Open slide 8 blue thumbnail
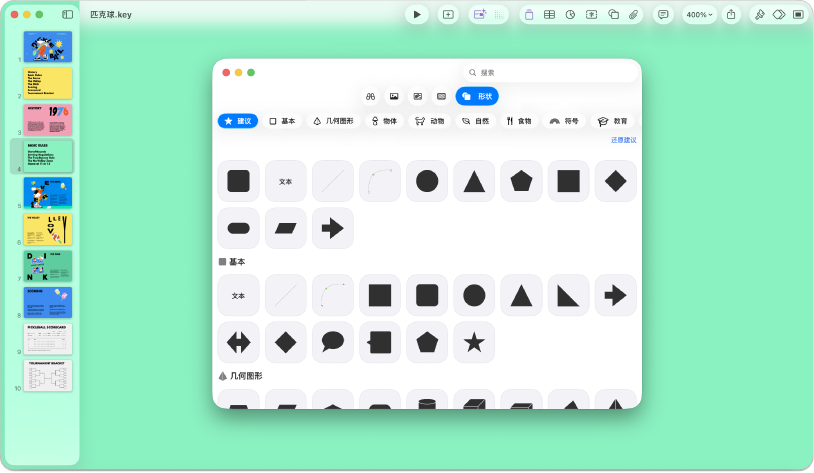 [x=48, y=303]
